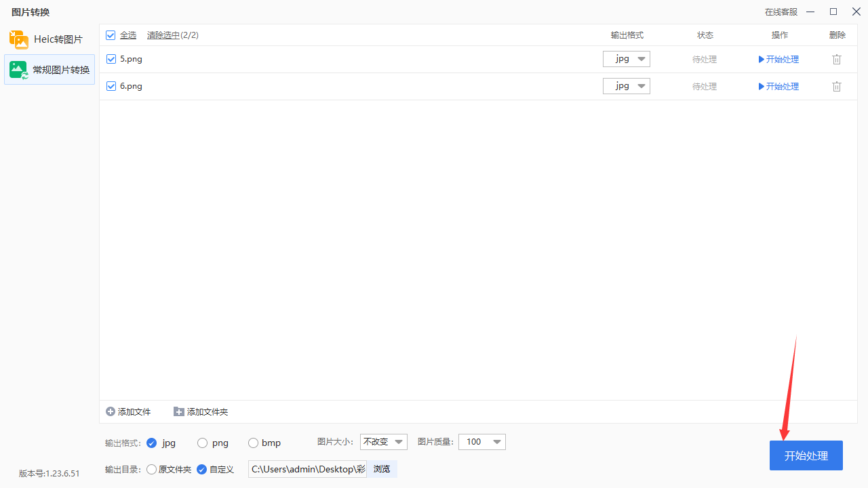The image size is (868, 488).
Task: Toggle the 全选 checkbox
Action: pos(111,35)
